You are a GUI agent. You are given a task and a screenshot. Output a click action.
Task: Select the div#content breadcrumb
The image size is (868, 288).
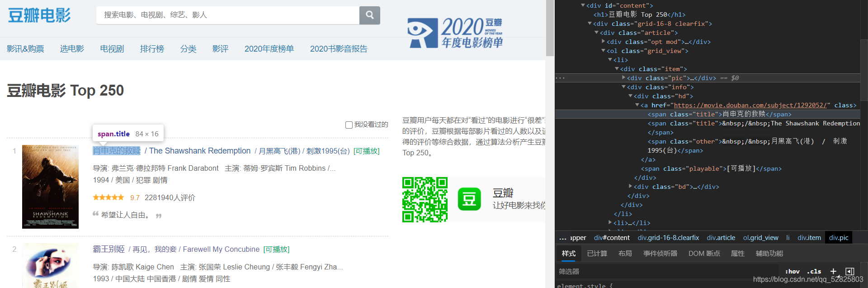pos(612,238)
